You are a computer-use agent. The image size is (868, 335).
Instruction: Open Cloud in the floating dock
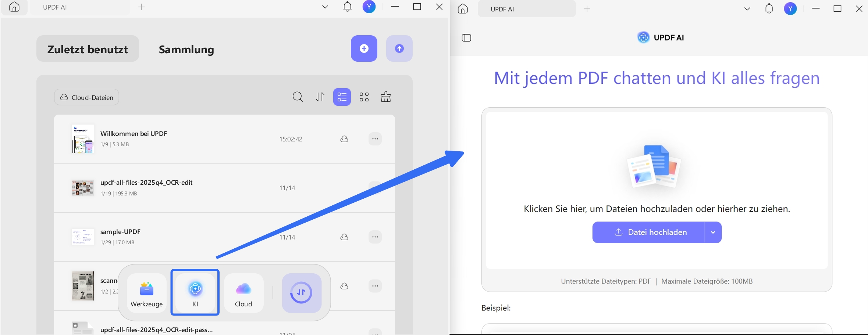coord(243,292)
